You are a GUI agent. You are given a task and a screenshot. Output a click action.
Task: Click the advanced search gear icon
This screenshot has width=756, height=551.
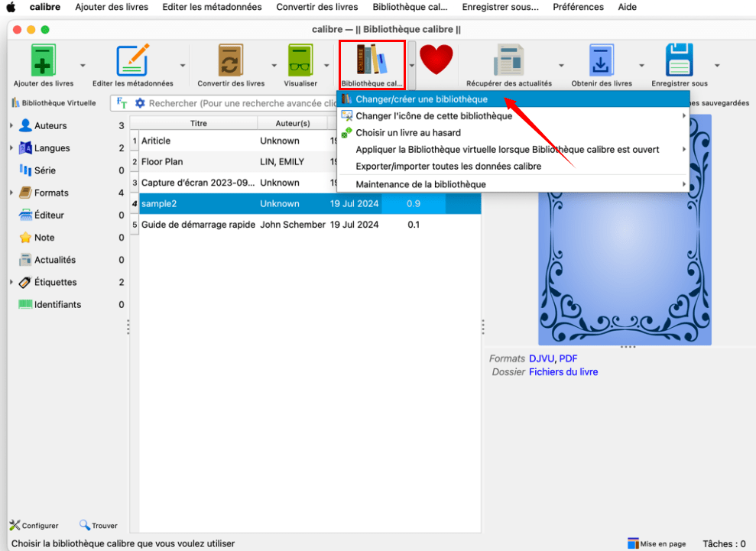coord(140,103)
